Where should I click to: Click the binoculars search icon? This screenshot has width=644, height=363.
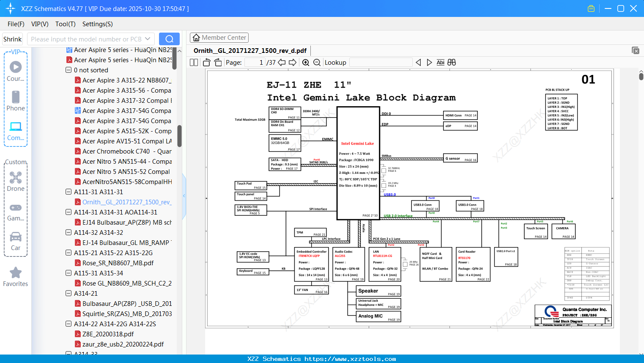[452, 63]
